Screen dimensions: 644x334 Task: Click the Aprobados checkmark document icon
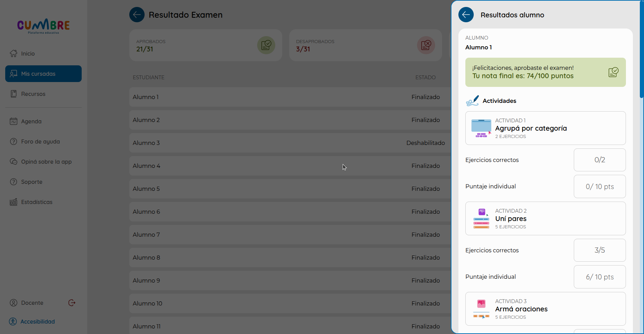pos(266,45)
